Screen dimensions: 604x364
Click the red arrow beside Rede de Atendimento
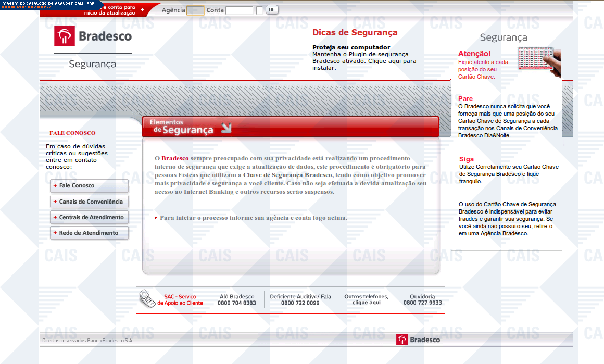[x=55, y=233]
